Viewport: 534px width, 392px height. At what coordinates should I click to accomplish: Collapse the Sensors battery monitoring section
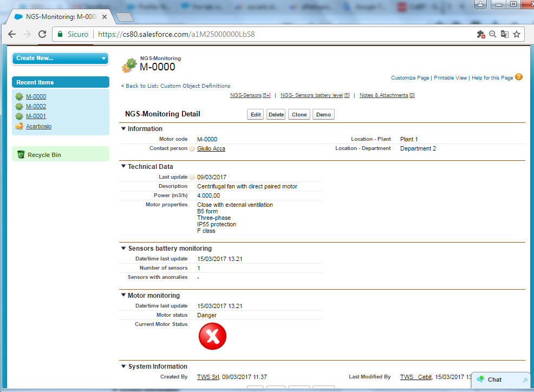[x=123, y=249]
